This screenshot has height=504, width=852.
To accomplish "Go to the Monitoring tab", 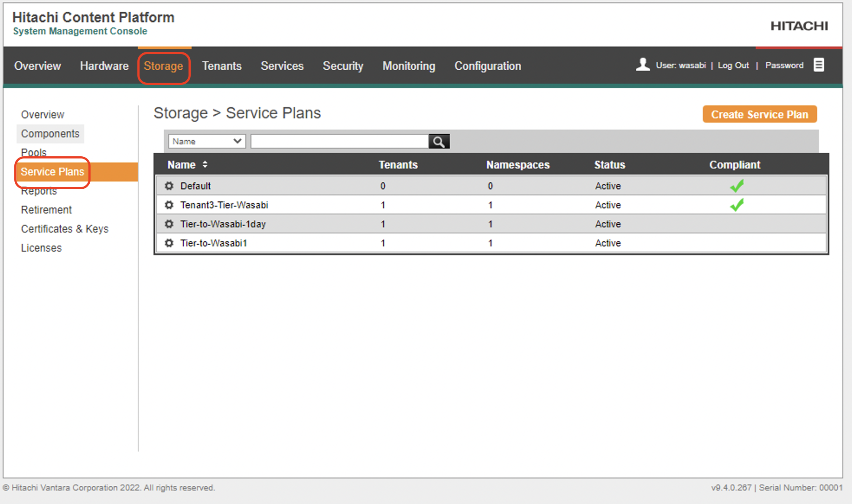I will (409, 66).
